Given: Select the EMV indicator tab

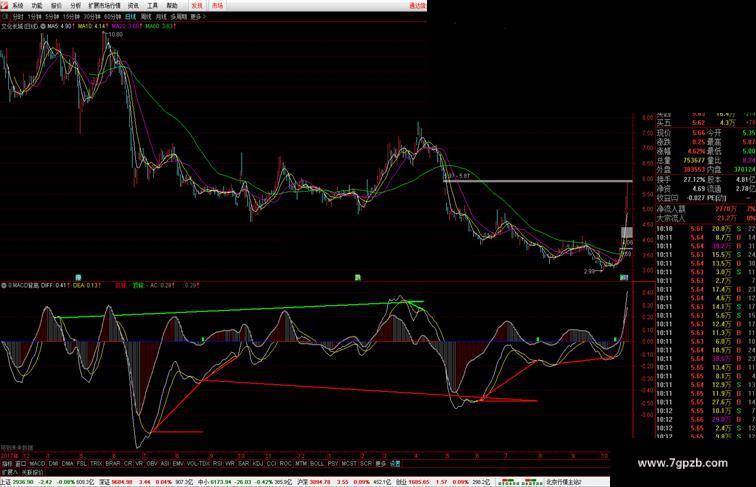Looking at the screenshot, I should (178, 463).
